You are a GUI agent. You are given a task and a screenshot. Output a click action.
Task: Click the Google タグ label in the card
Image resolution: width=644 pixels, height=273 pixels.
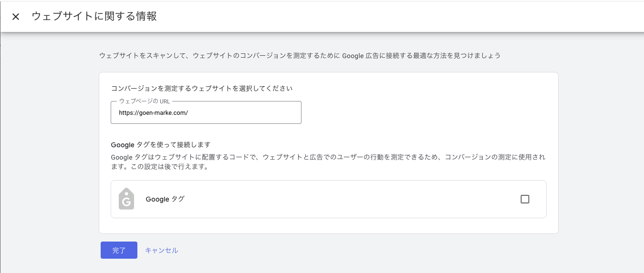click(x=165, y=199)
